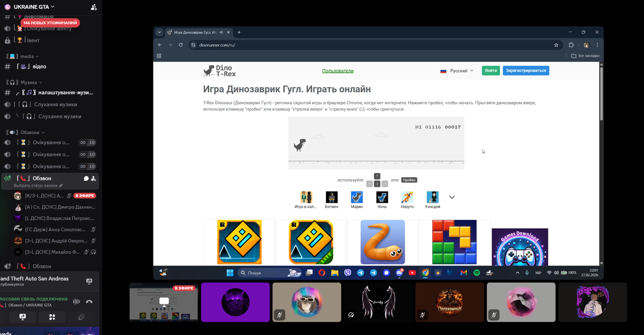
Task: Click inside the T-Rex game canvas
Action: point(376,143)
